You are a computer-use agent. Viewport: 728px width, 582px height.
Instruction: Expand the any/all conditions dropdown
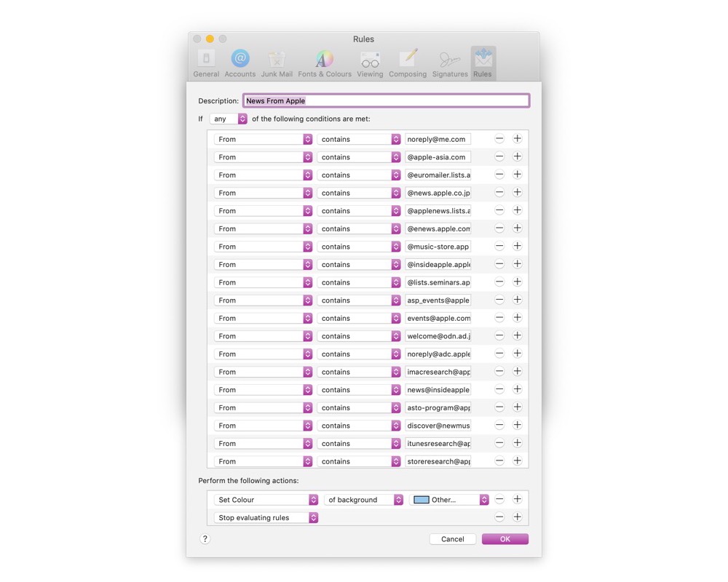point(229,119)
